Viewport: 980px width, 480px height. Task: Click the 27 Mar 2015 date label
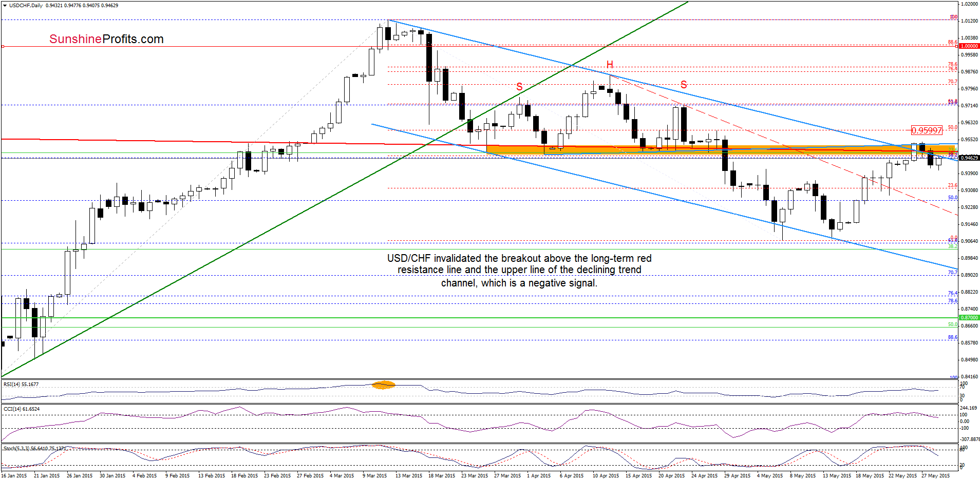point(507,476)
